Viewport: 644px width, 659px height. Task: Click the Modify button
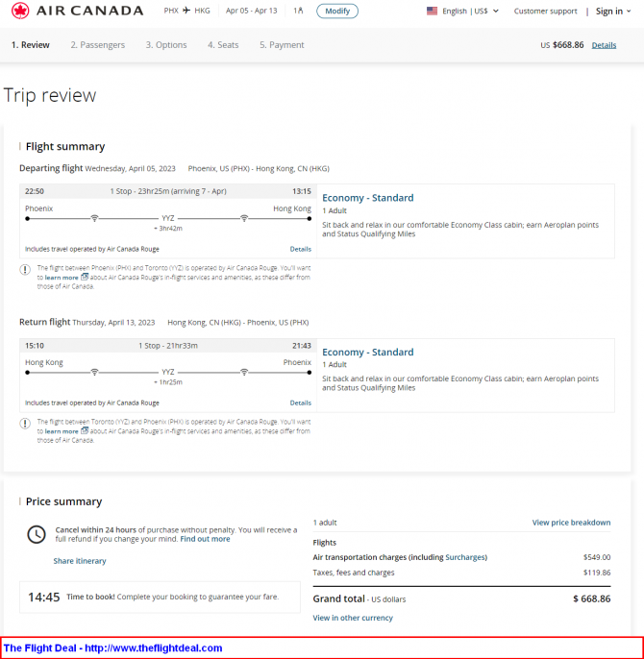tap(337, 11)
